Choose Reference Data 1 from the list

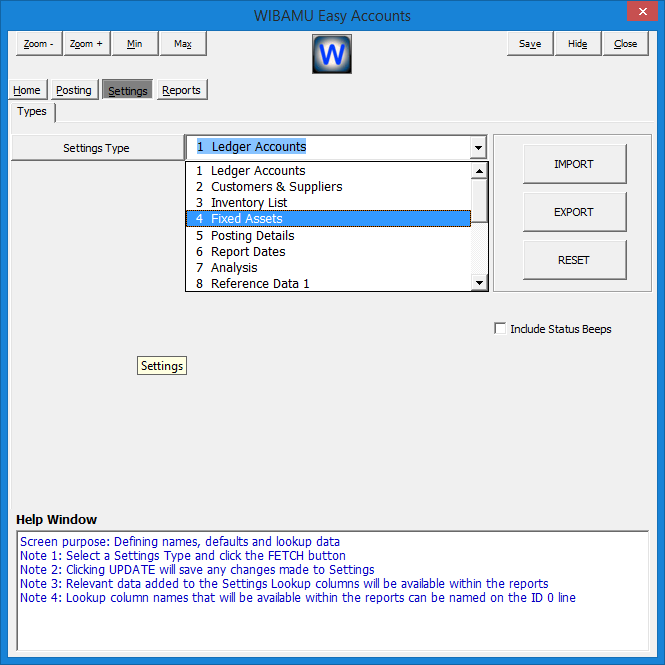(329, 283)
